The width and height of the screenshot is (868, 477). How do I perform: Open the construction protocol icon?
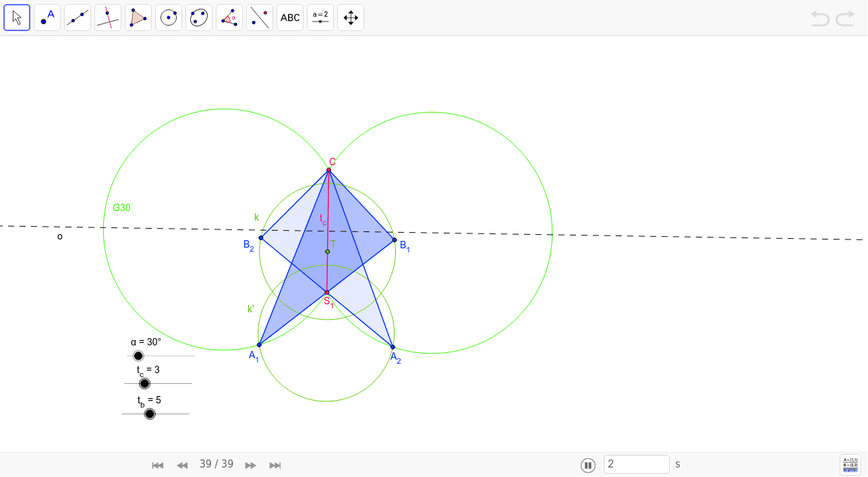850,465
